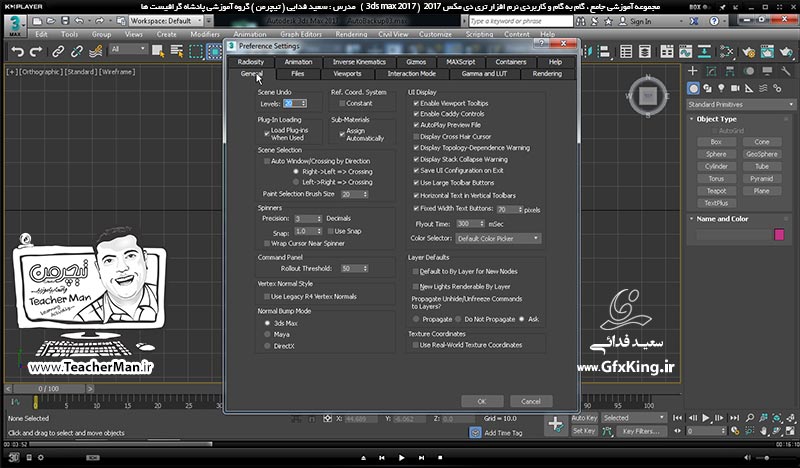Open the Workspace: Default dropdown
The width and height of the screenshot is (800, 468).
coord(165,21)
